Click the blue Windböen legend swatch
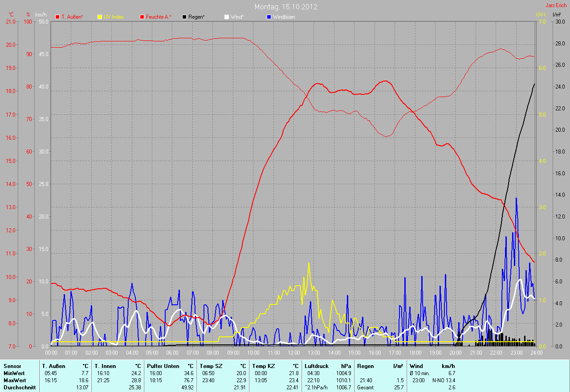This screenshot has width=570, height=392. click(x=269, y=17)
